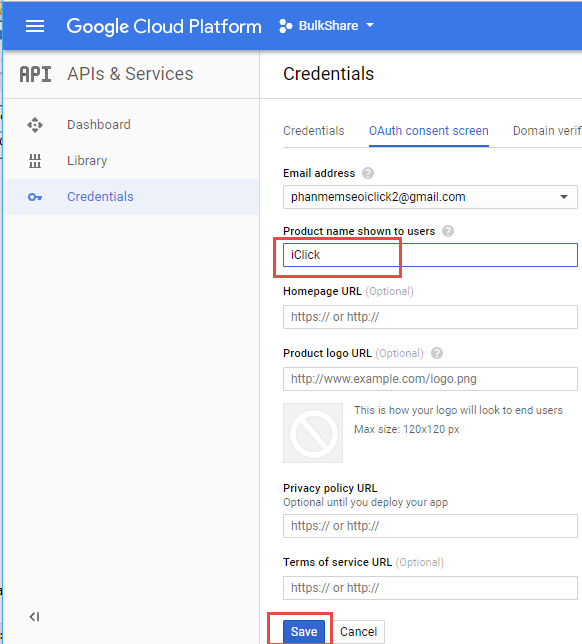Click the Privacy policy URL input field

pos(430,526)
